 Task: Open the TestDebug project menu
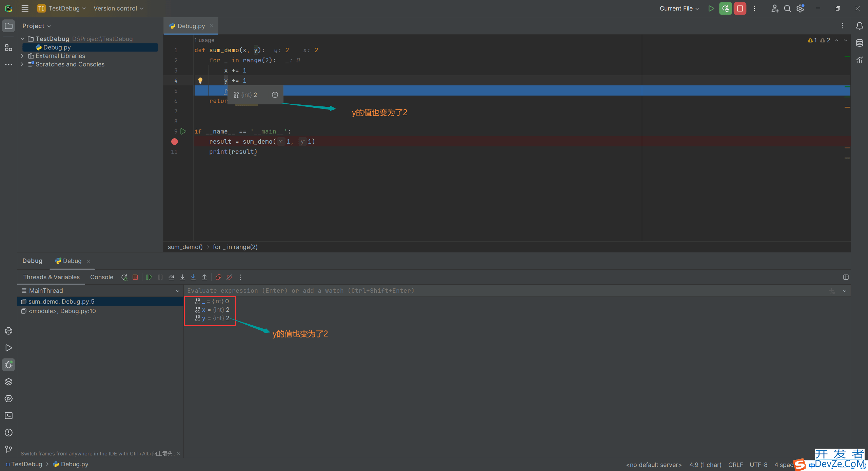(x=67, y=8)
